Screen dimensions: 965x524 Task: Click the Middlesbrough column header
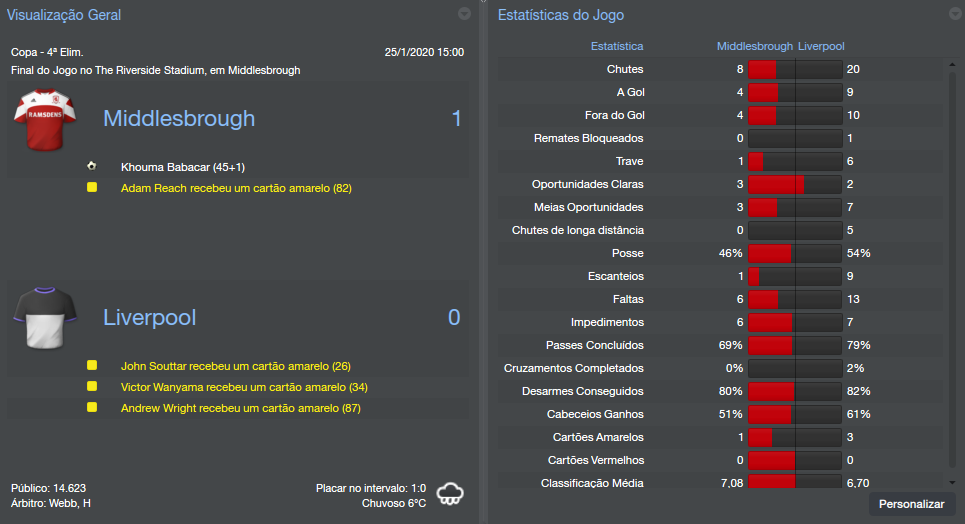tap(755, 46)
